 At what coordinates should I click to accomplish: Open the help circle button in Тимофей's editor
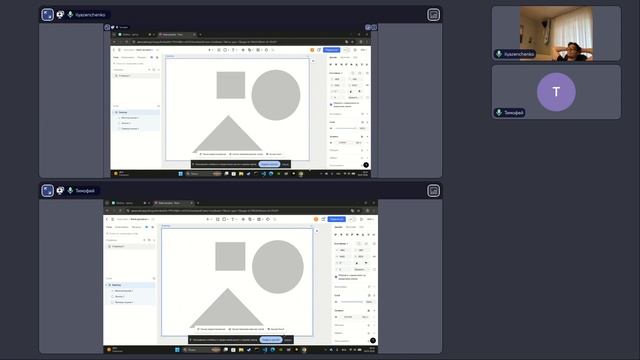pyautogui.click(x=373, y=340)
